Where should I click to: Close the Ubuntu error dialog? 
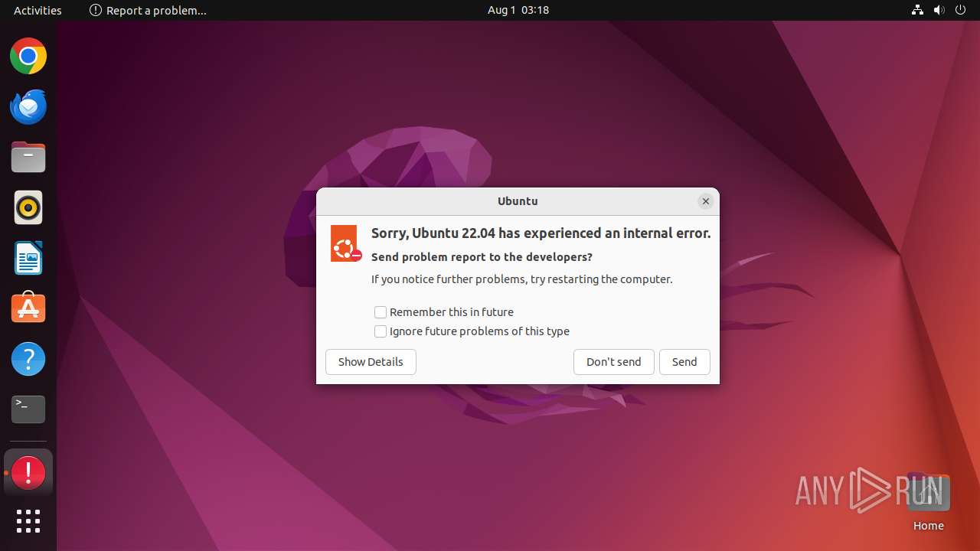click(x=706, y=201)
